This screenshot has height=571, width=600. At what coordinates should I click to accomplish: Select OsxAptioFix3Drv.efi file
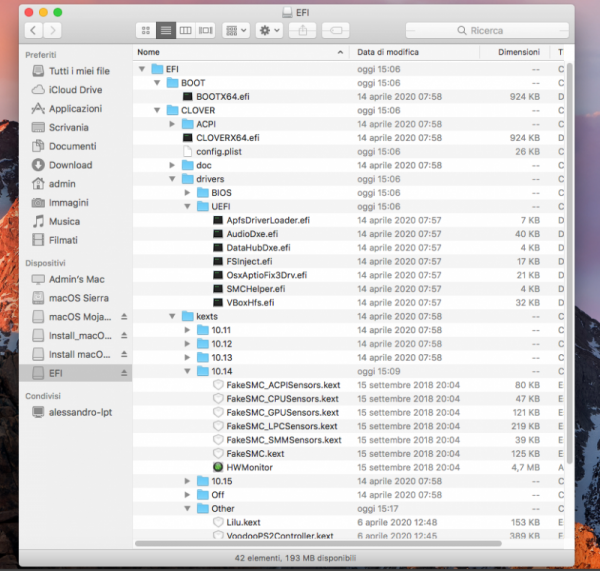[350, 275]
